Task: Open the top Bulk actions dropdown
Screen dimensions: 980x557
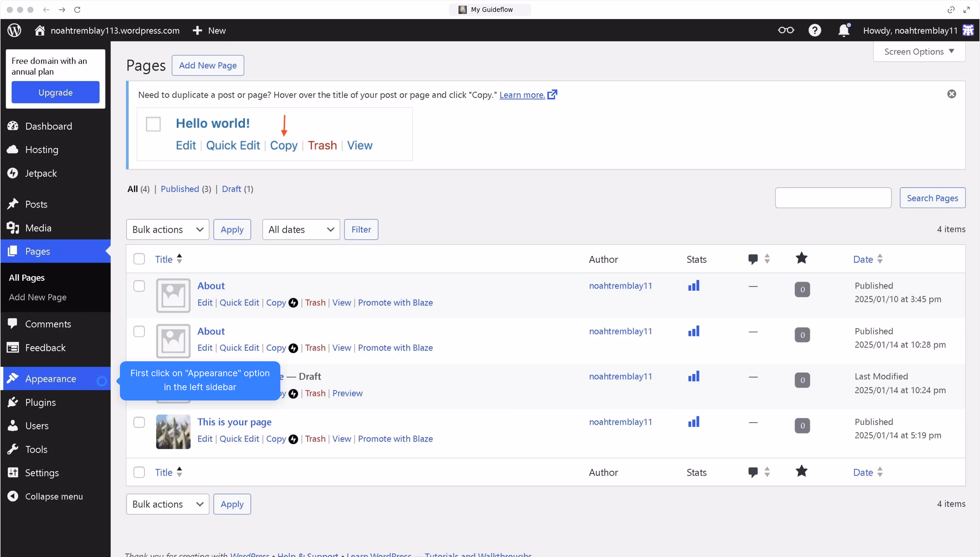Action: [x=168, y=230]
